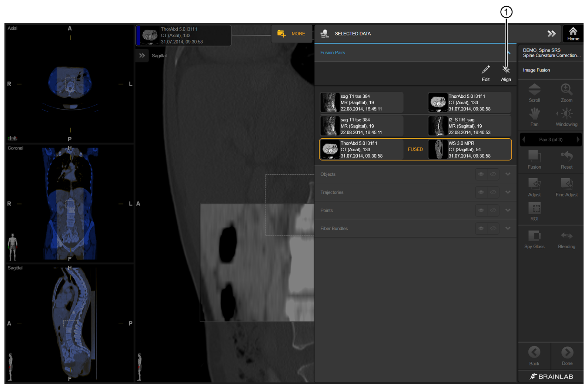Go to next fusion pair arrow
The height and width of the screenshot is (384, 588).
[578, 139]
